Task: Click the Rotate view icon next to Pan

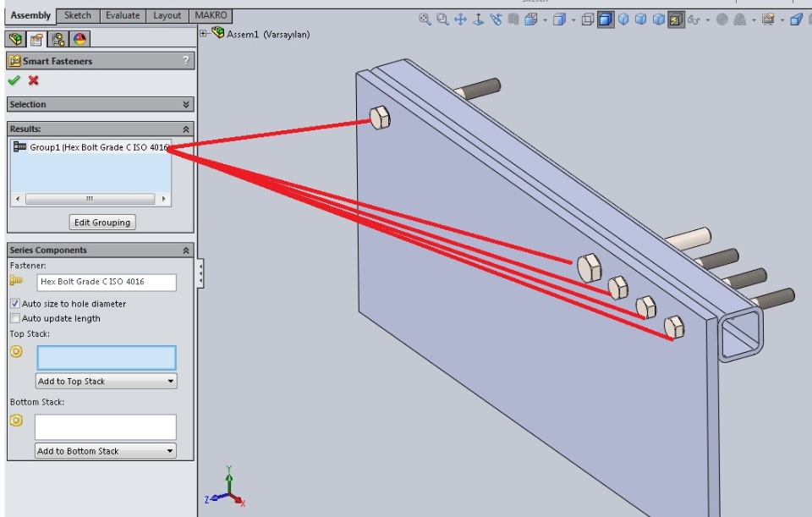Action: click(x=478, y=19)
